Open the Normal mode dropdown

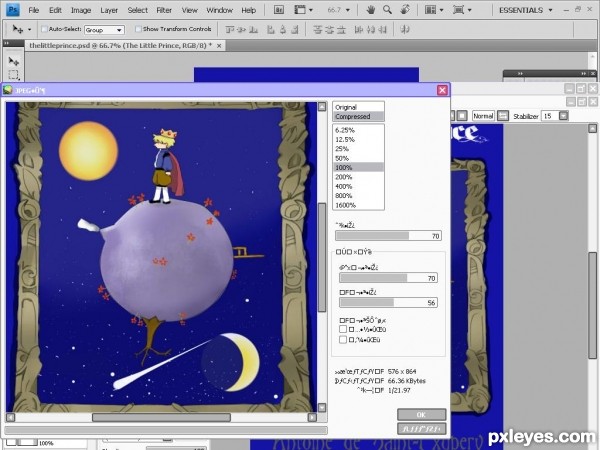pyautogui.click(x=483, y=116)
